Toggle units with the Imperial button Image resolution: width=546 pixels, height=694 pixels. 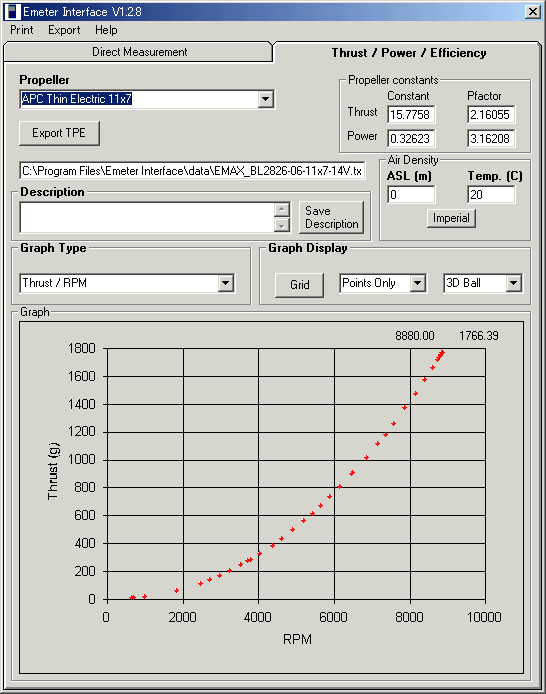(451, 218)
